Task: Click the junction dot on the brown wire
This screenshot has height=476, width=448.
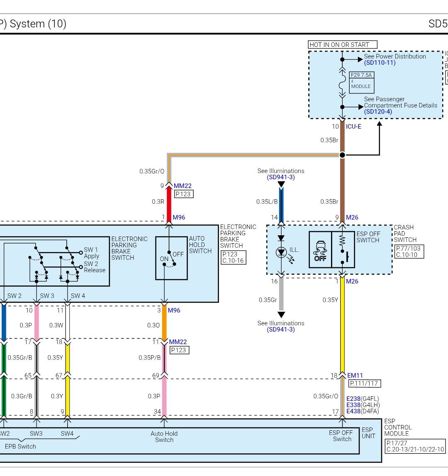Action: click(x=342, y=155)
